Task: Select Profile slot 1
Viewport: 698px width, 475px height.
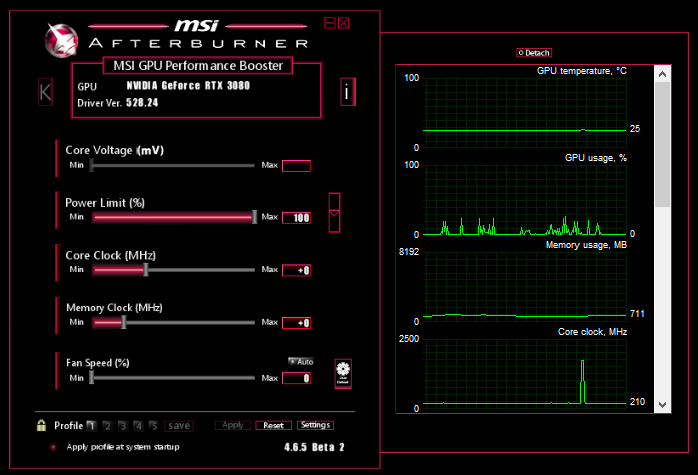Action: (x=91, y=426)
